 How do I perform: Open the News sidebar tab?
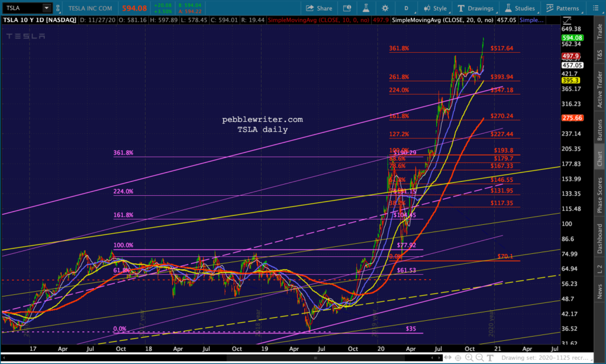pos(599,291)
